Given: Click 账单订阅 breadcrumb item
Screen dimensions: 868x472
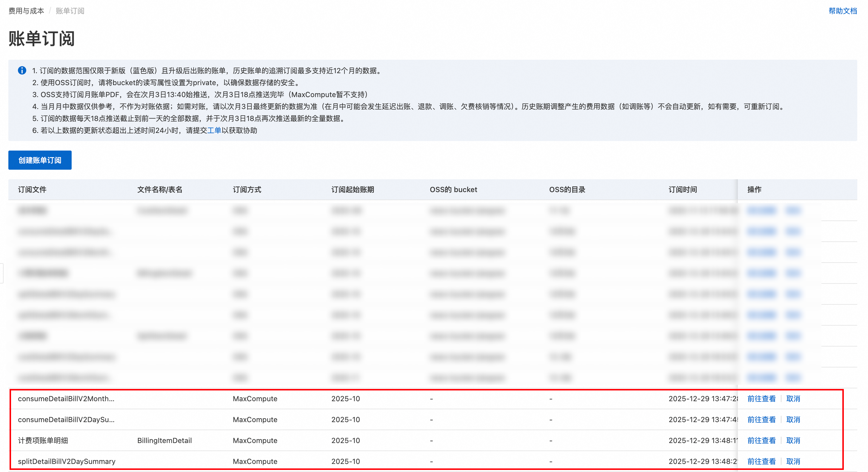Looking at the screenshot, I should [70, 11].
